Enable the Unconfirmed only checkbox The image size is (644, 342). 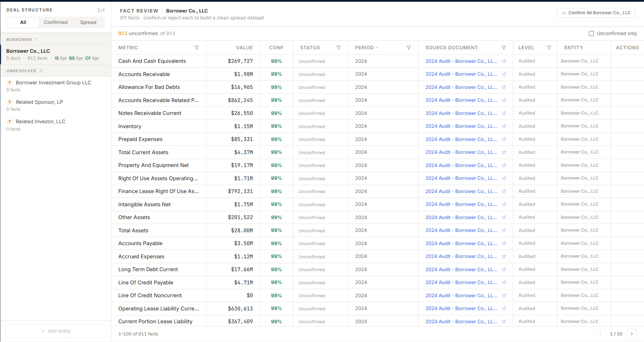(592, 33)
